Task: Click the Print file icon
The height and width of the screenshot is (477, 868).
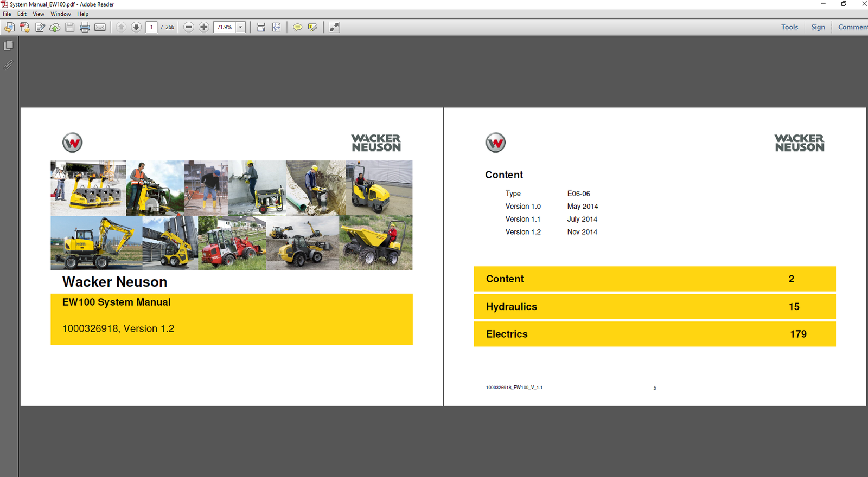Action: coord(85,27)
